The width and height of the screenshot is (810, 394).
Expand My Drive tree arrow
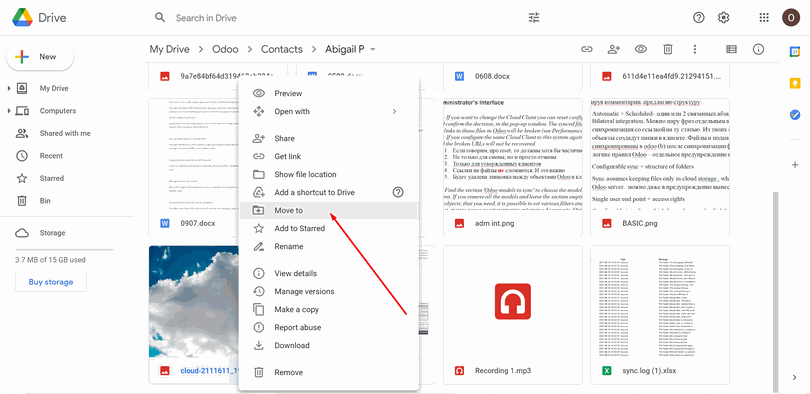click(x=9, y=89)
